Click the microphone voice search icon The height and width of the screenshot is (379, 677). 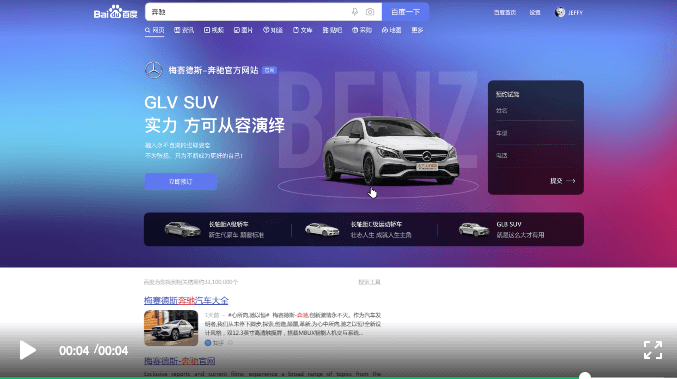pos(354,12)
